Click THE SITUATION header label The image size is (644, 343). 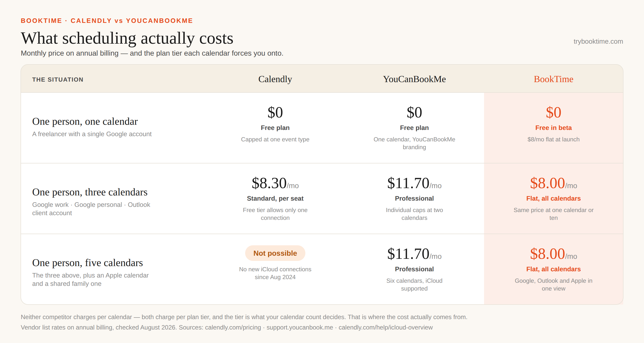click(x=58, y=80)
